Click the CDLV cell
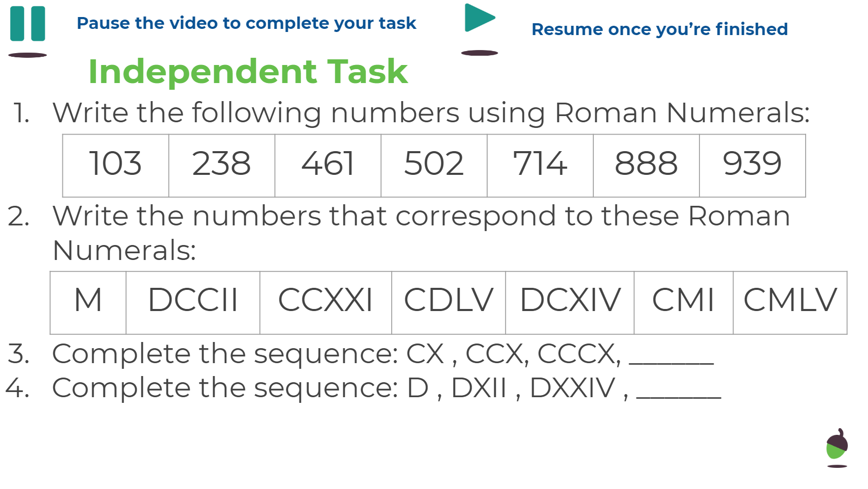 tap(449, 303)
